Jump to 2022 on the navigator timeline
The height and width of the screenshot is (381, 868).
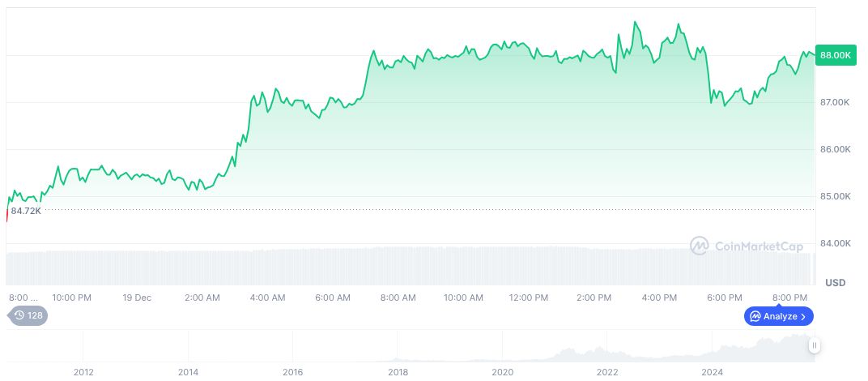coord(607,372)
